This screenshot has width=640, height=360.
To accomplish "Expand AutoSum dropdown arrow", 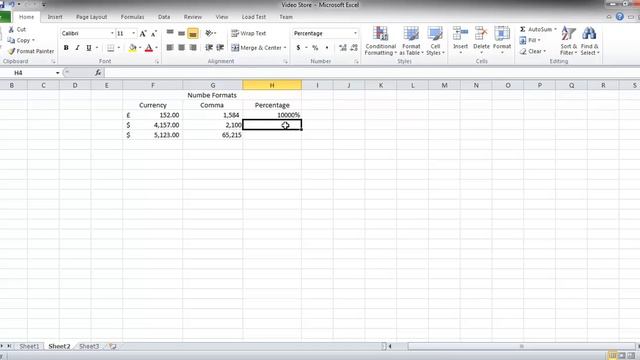I will (555, 29).
